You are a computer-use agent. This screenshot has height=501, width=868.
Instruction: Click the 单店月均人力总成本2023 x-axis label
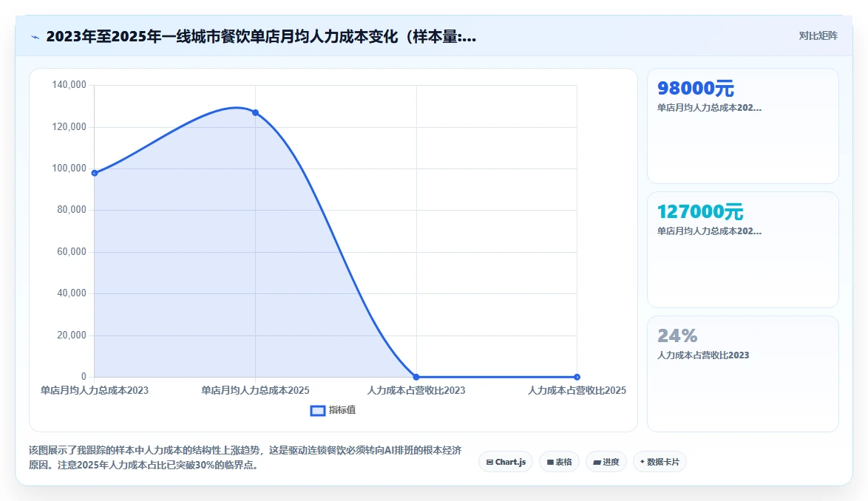tap(95, 390)
